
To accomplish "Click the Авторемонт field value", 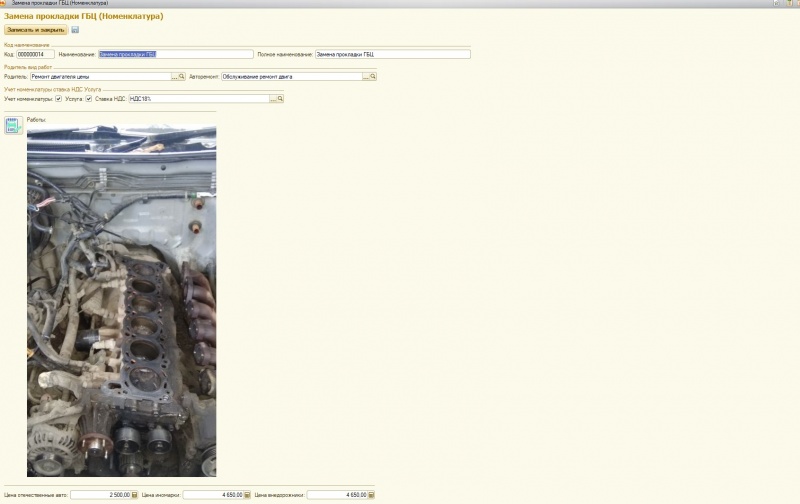I will (x=291, y=77).
